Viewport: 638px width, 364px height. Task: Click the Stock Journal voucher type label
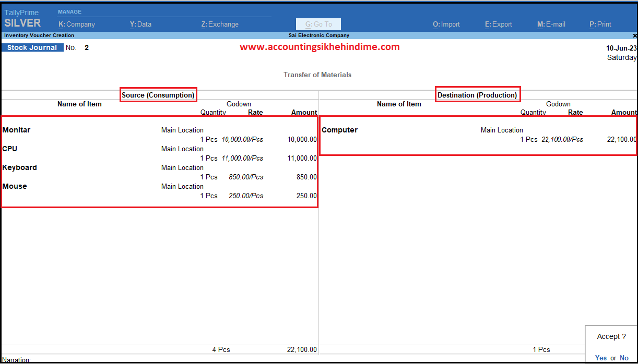click(x=32, y=47)
